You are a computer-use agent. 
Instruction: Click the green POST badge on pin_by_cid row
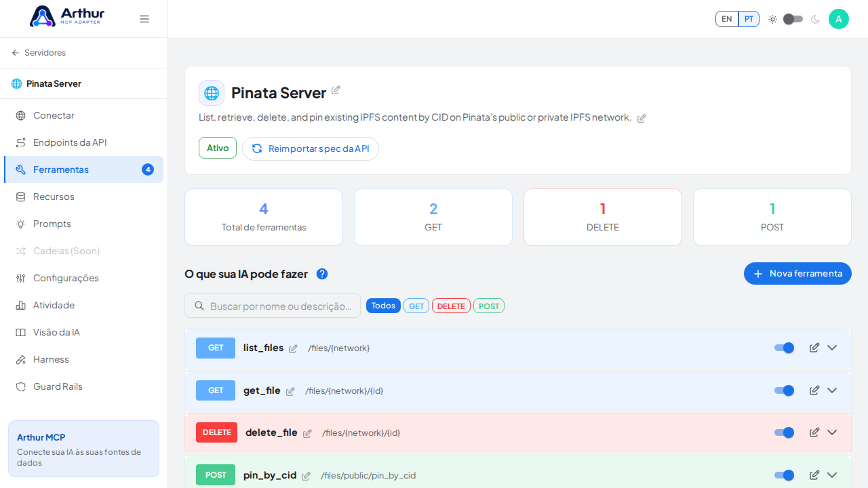[x=216, y=475]
